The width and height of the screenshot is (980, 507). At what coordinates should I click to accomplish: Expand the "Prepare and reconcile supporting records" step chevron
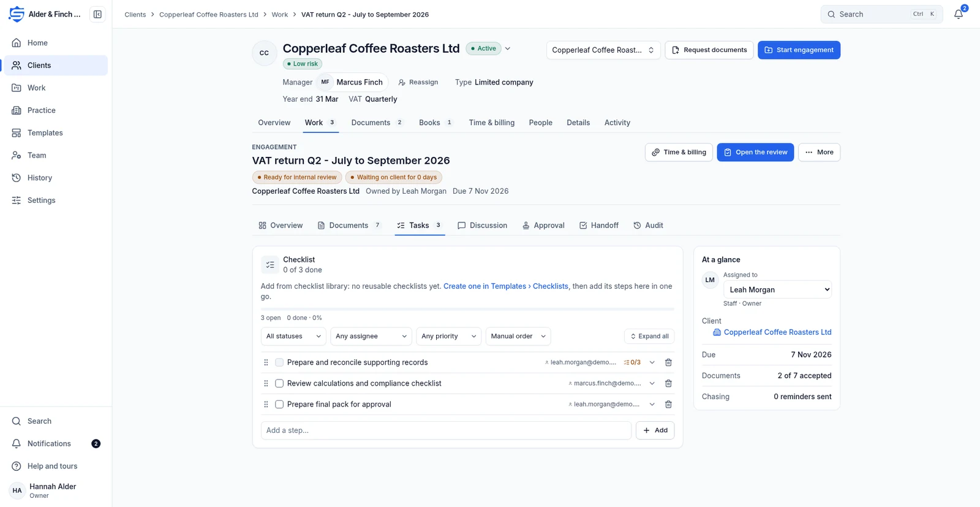[x=652, y=362]
